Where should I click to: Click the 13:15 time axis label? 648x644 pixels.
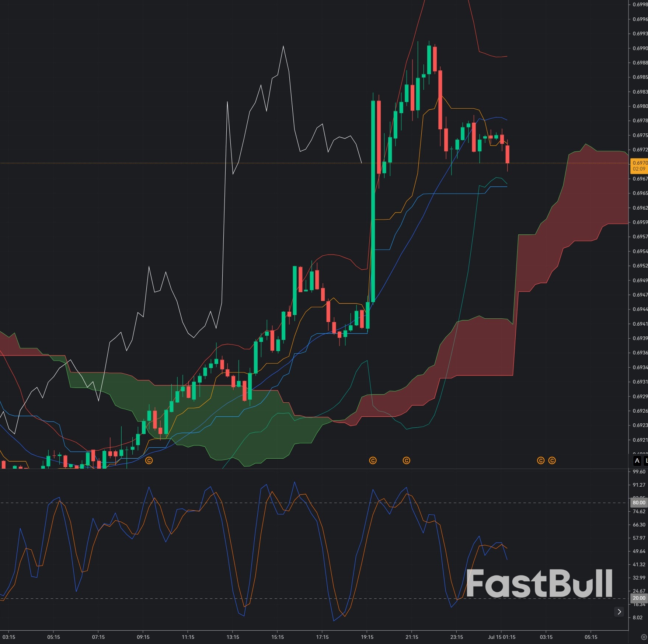233,637
